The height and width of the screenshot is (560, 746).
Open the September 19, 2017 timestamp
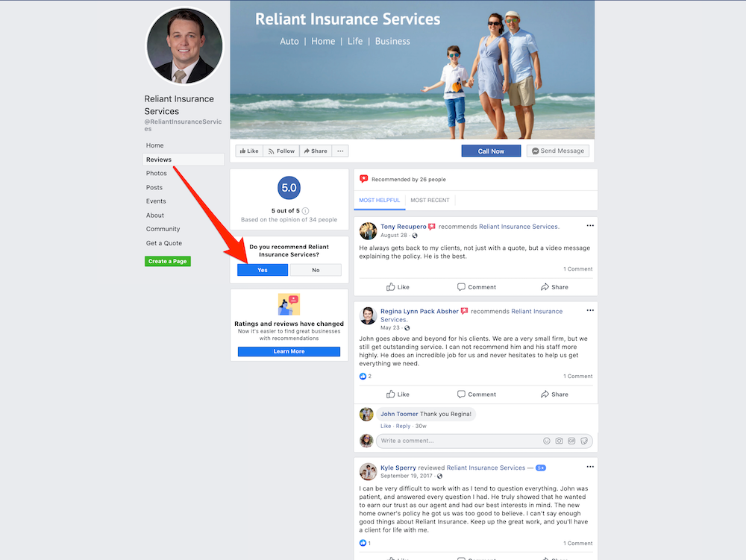tap(407, 476)
